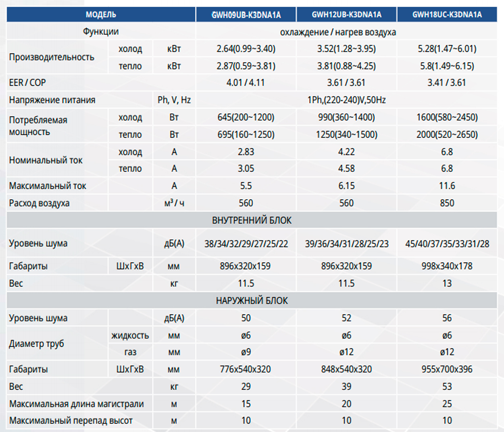This screenshot has width=504, height=432.
Task: Click the GWH09UB-K3DNA1A model column header
Action: click(246, 15)
